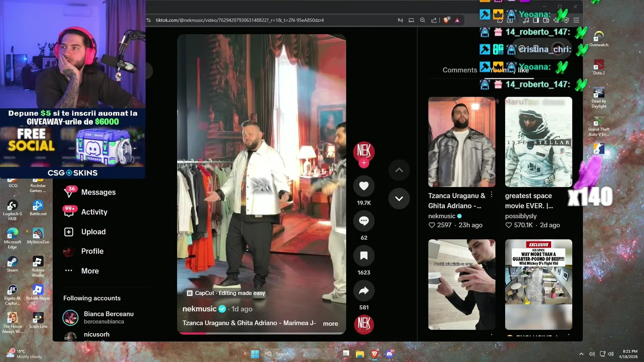
Task: Click the Windows Start button
Action: pos(255,354)
